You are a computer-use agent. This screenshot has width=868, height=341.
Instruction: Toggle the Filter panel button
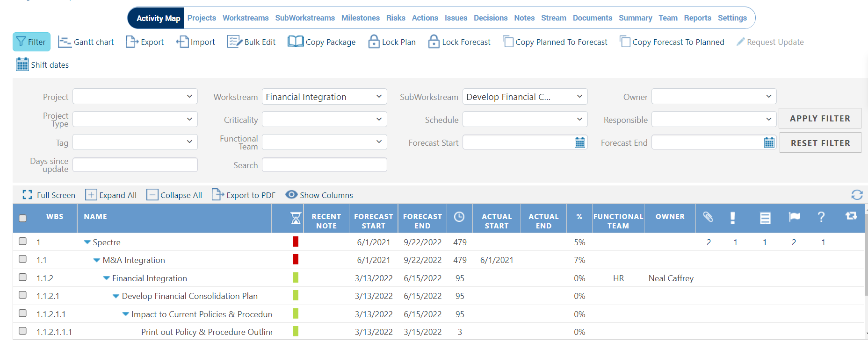click(x=31, y=42)
